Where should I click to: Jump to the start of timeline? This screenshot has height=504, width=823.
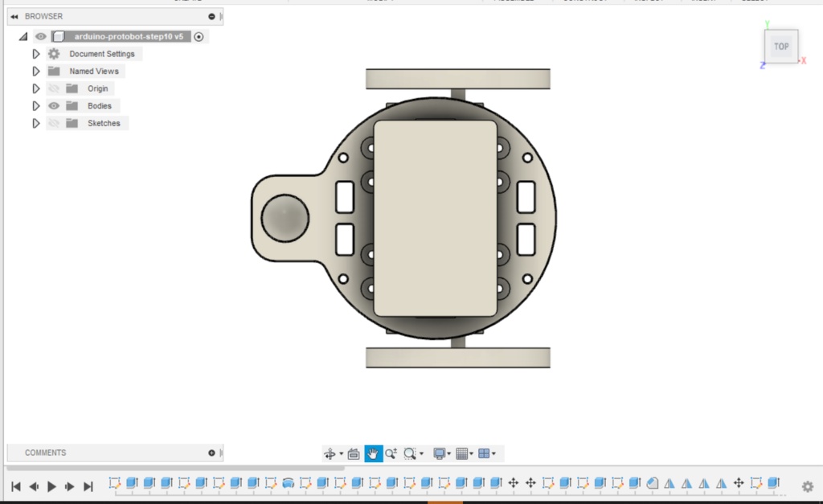click(16, 486)
